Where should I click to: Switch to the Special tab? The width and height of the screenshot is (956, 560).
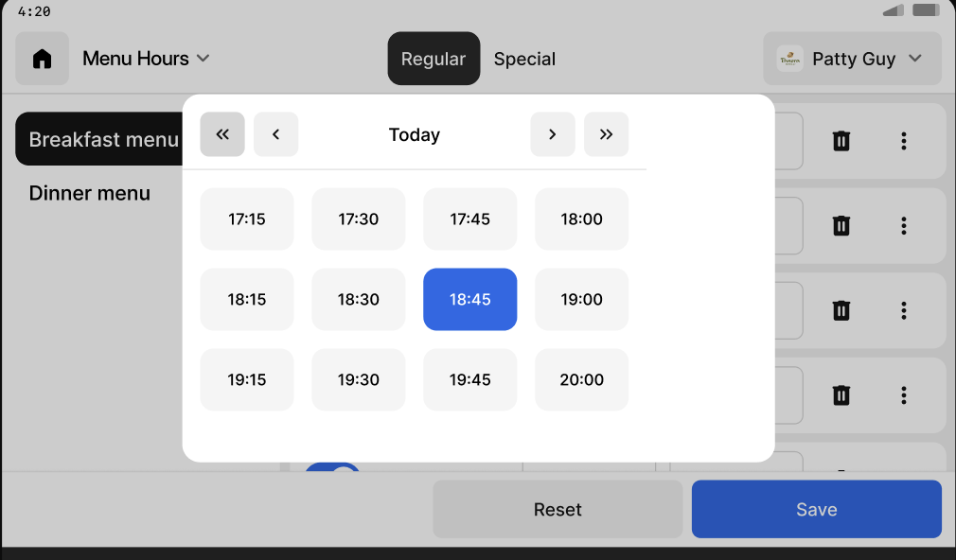524,59
